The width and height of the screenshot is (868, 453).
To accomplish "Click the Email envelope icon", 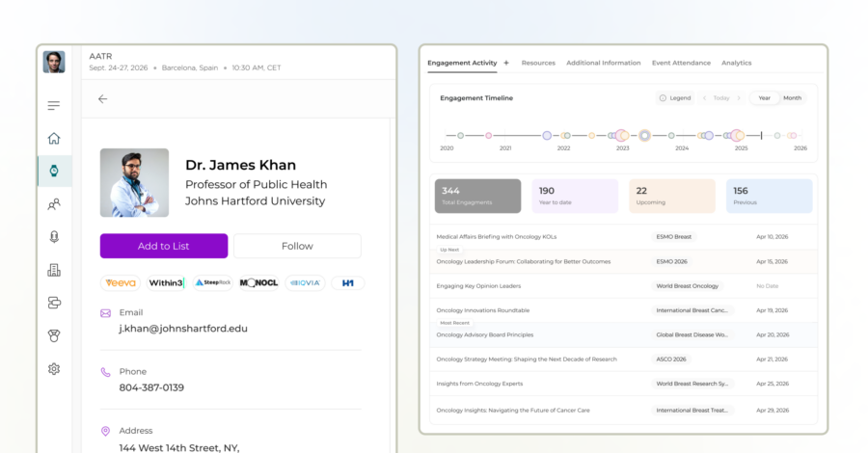I will pyautogui.click(x=105, y=313).
